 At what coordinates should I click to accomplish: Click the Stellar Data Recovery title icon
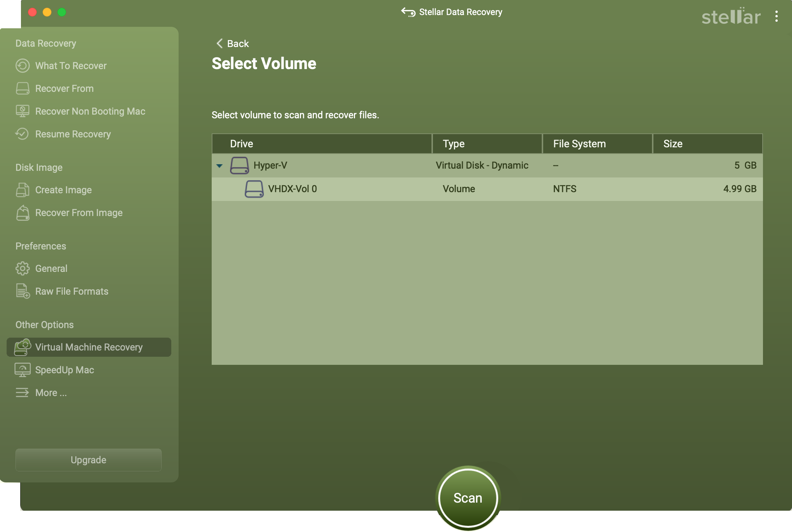click(408, 12)
